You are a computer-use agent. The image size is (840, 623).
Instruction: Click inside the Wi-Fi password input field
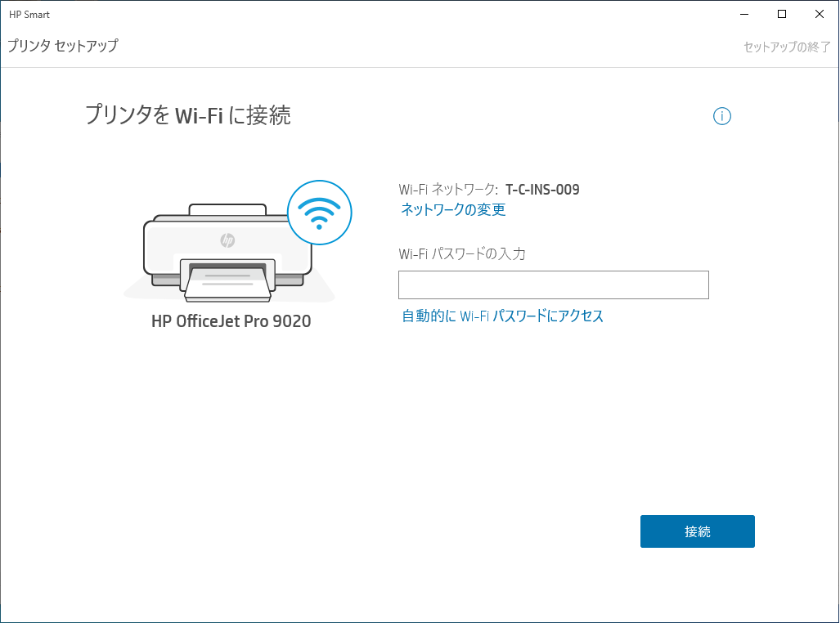pyautogui.click(x=553, y=285)
